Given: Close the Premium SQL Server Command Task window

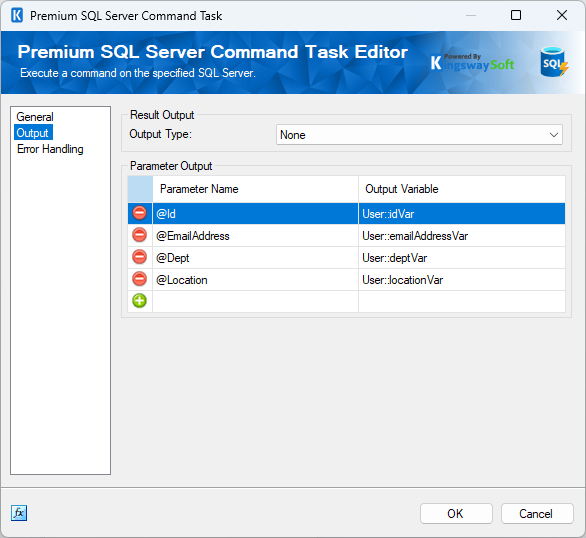Looking at the screenshot, I should pyautogui.click(x=562, y=15).
